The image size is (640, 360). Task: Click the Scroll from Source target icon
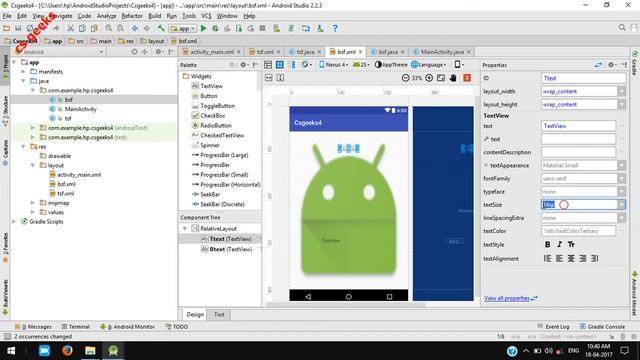pos(134,52)
